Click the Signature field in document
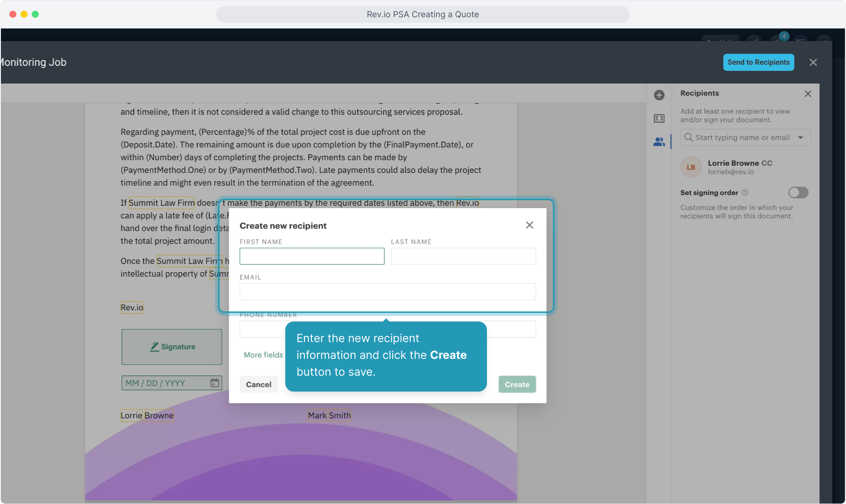The width and height of the screenshot is (846, 504). [x=172, y=347]
